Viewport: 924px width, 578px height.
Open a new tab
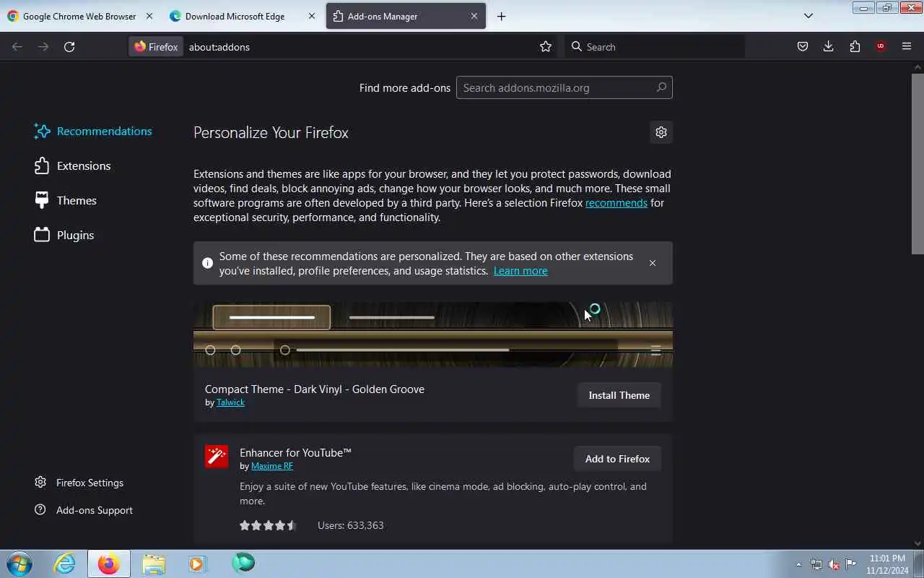click(501, 16)
